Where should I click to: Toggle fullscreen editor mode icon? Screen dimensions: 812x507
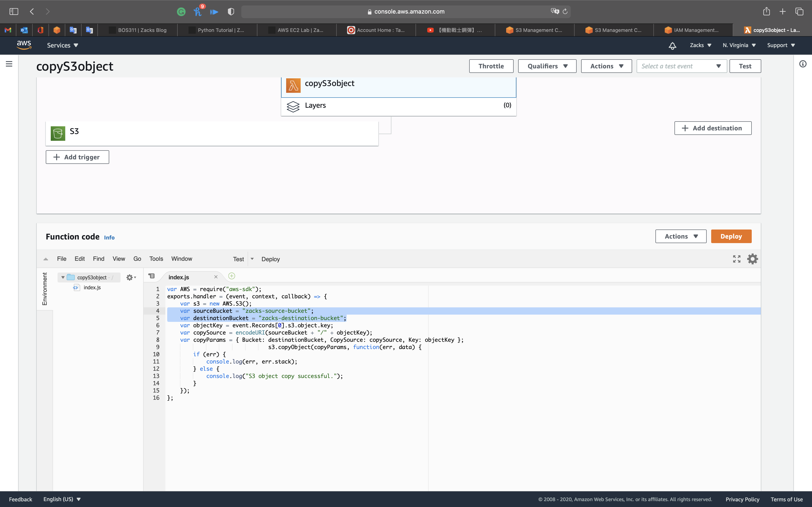[x=737, y=259]
